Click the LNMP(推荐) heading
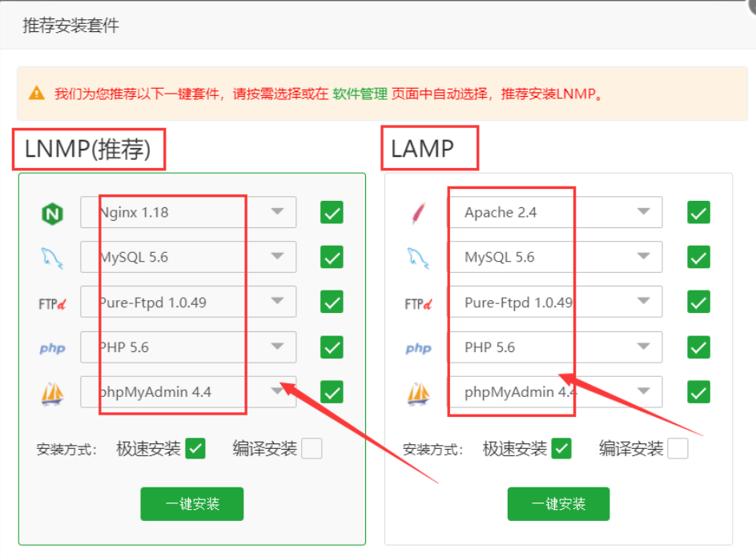The image size is (756, 557). pos(88,149)
